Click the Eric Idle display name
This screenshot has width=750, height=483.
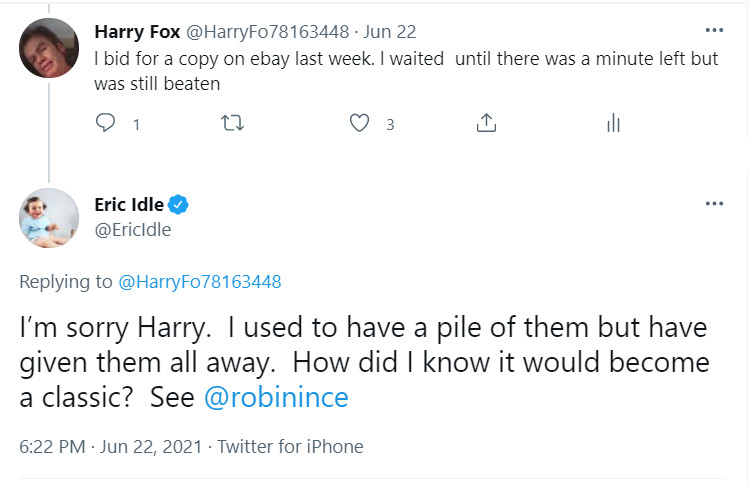(129, 205)
